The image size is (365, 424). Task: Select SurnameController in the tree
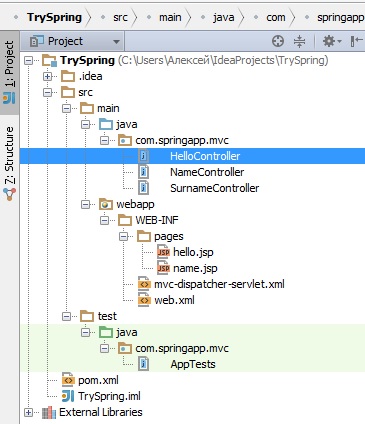coord(215,188)
